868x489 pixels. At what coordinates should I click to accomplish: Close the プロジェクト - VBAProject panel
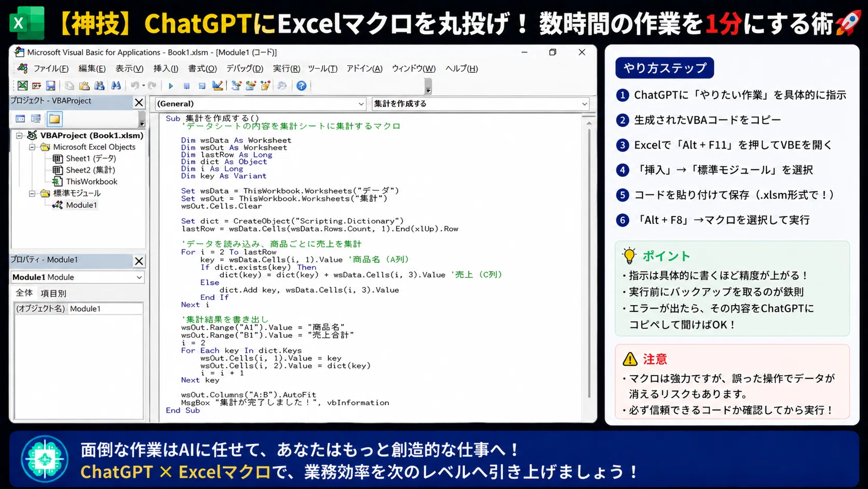[x=139, y=102]
